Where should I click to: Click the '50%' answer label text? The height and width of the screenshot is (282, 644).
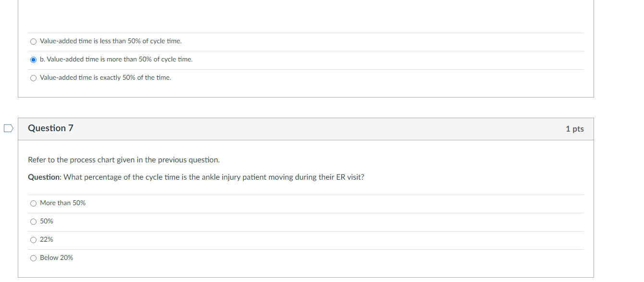pos(47,221)
